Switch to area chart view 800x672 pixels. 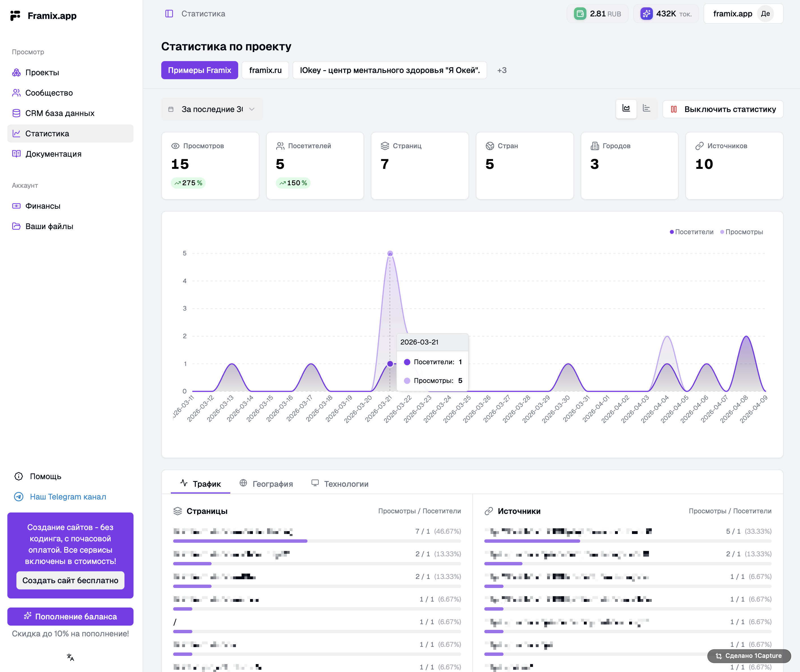(x=626, y=109)
